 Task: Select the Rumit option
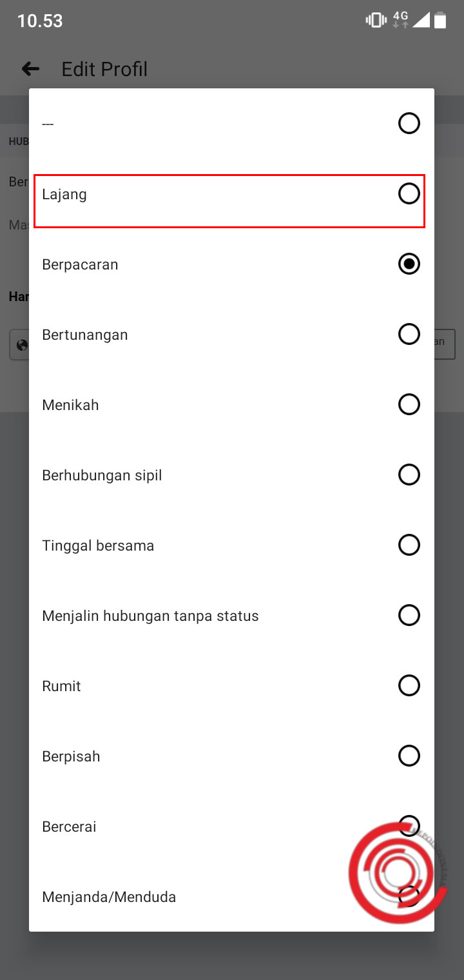61,686
